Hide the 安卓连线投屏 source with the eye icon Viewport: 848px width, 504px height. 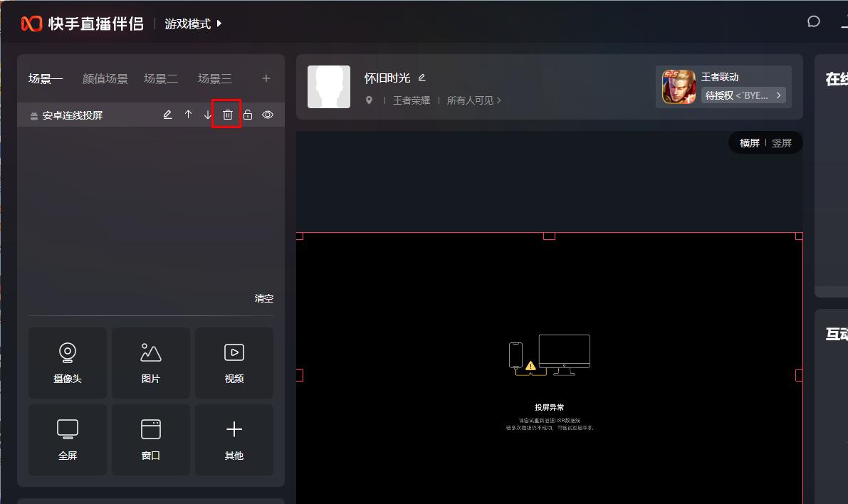[268, 115]
